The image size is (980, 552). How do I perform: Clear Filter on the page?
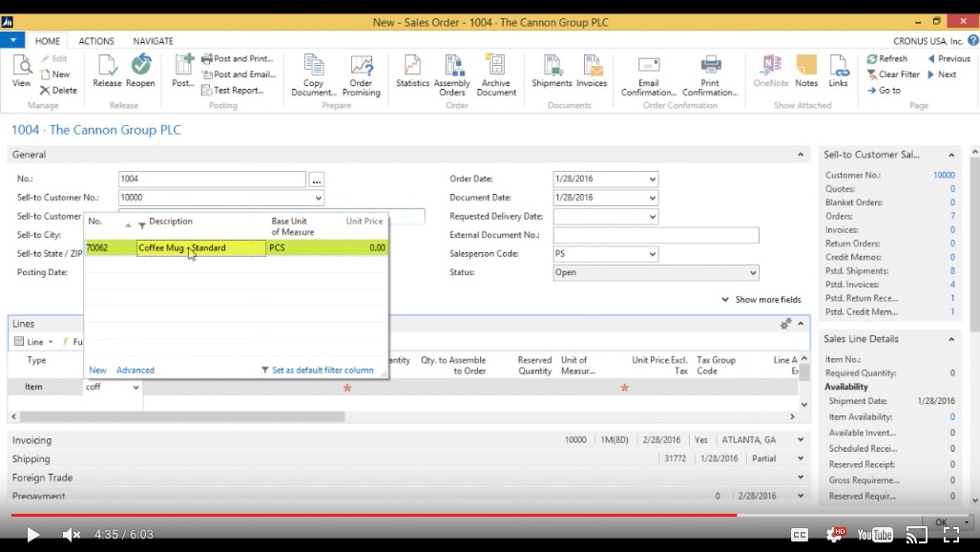pos(893,74)
